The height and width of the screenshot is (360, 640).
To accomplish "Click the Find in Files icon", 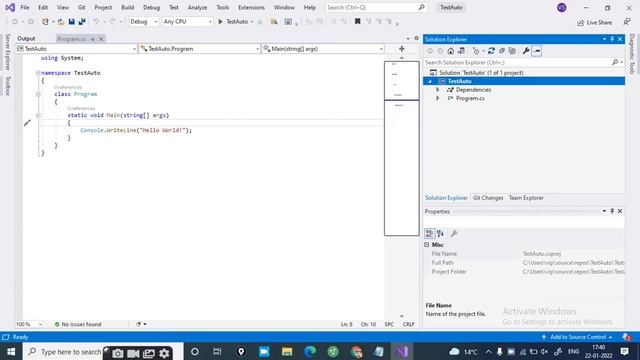I will point(274,22).
